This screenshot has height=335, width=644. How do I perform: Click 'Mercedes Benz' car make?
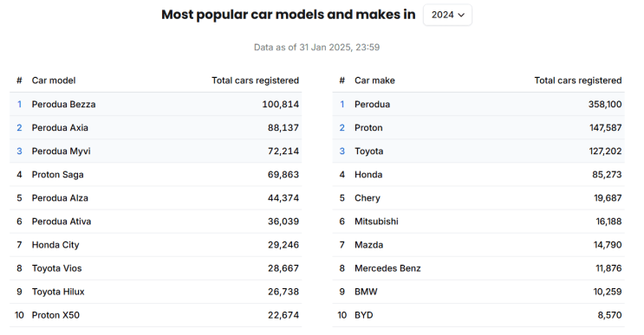pyautogui.click(x=387, y=268)
